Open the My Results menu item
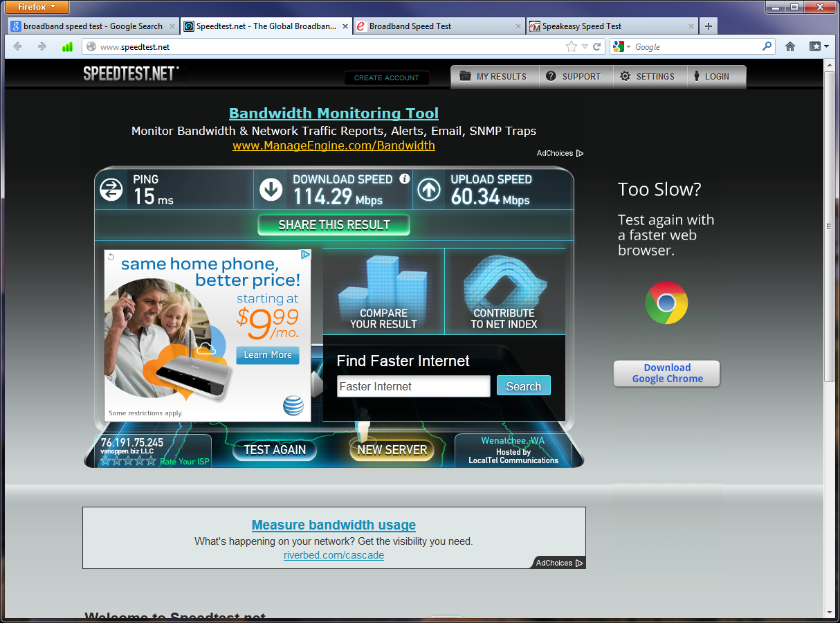 pyautogui.click(x=493, y=77)
